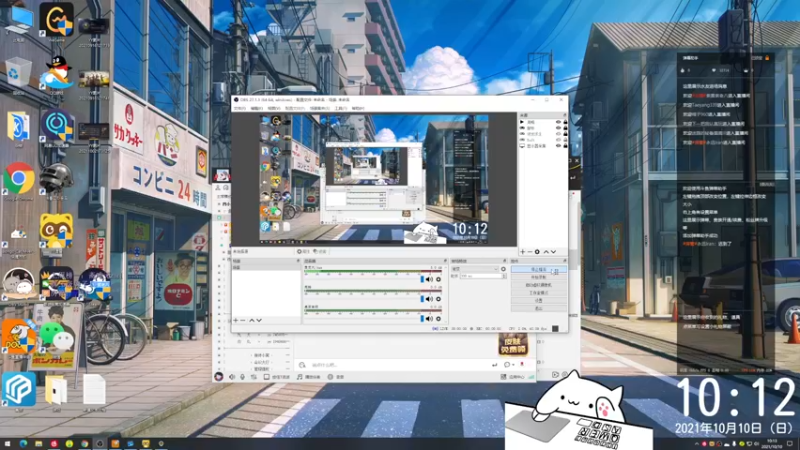The width and height of the screenshot is (800, 450).
Task: Open settings gear of middle mixer channel
Action: click(x=438, y=299)
